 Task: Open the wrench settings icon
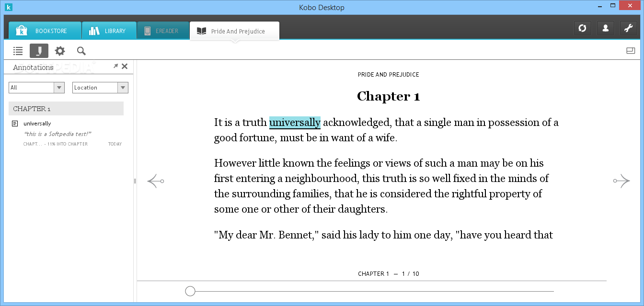(x=628, y=28)
